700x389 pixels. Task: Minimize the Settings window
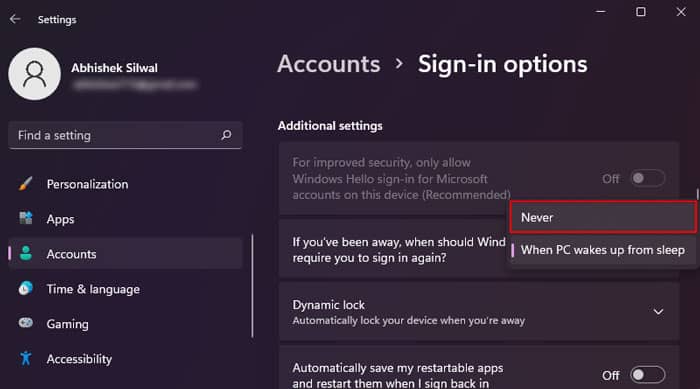point(601,12)
